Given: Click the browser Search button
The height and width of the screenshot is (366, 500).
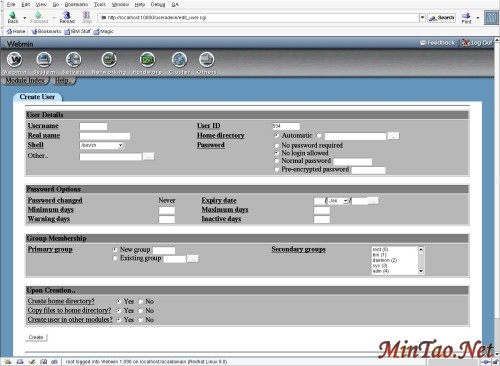Looking at the screenshot, I should [x=442, y=18].
